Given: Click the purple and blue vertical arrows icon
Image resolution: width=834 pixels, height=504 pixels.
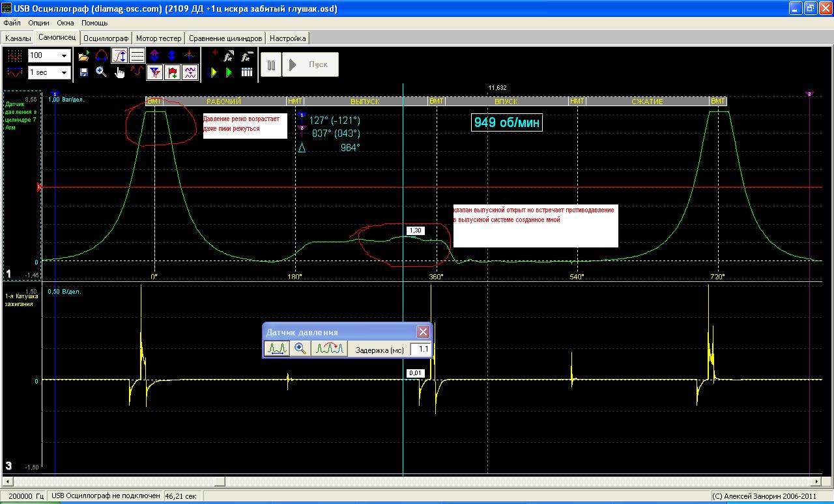Looking at the screenshot, I should point(154,56).
